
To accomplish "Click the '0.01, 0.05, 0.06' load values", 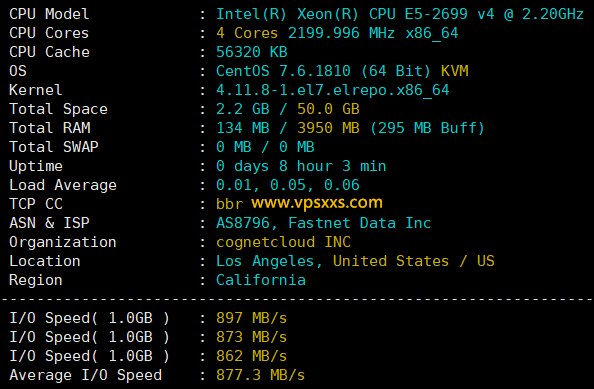I will click(x=288, y=185).
